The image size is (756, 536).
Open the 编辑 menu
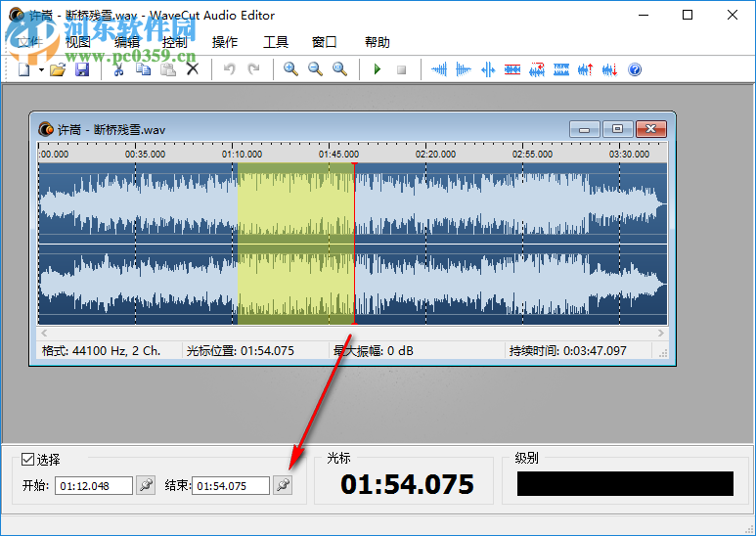[x=127, y=42]
